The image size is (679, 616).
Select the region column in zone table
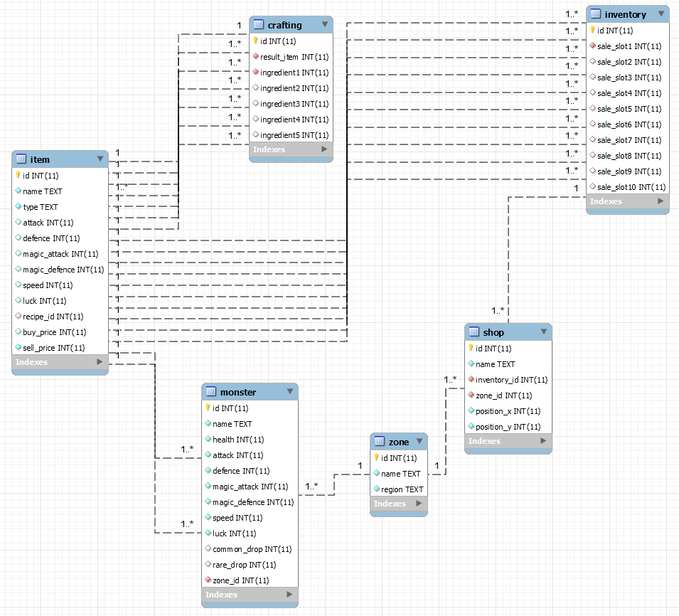(x=402, y=489)
